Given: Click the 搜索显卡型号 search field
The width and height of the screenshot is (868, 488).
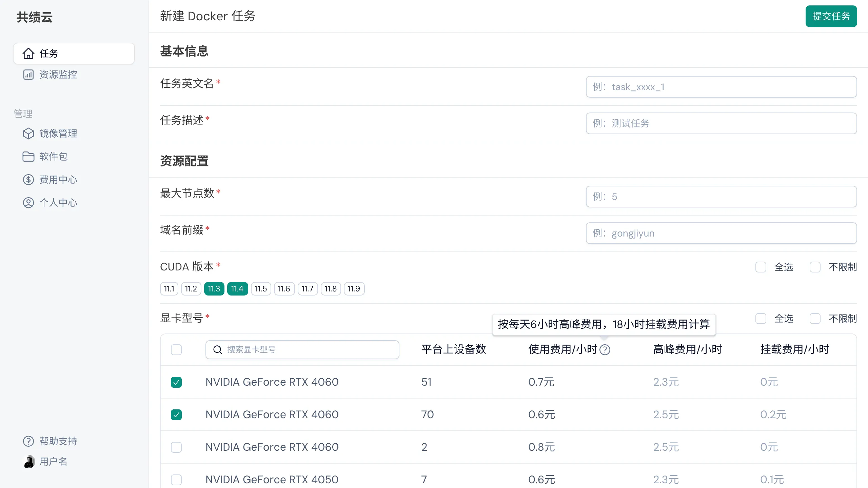Looking at the screenshot, I should coord(302,349).
